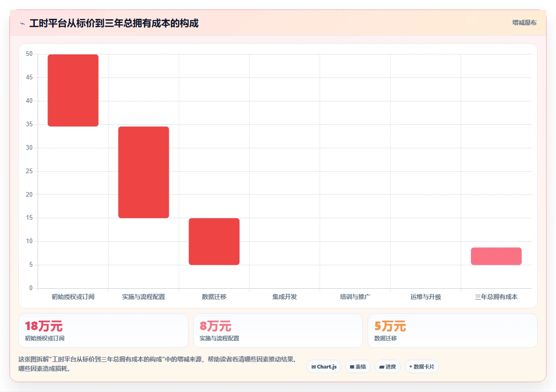Image resolution: width=556 pixels, height=392 pixels.
Task: Click the 8万元 data card
Action: click(278, 331)
